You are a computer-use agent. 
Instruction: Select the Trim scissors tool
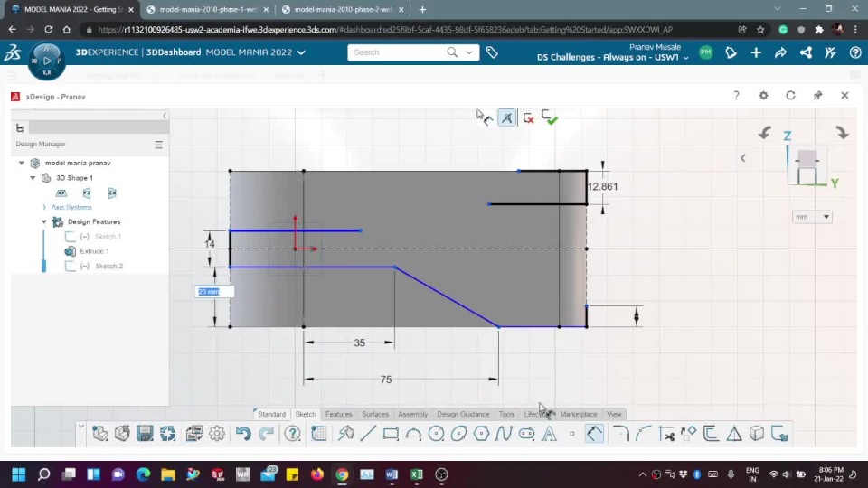point(666,434)
